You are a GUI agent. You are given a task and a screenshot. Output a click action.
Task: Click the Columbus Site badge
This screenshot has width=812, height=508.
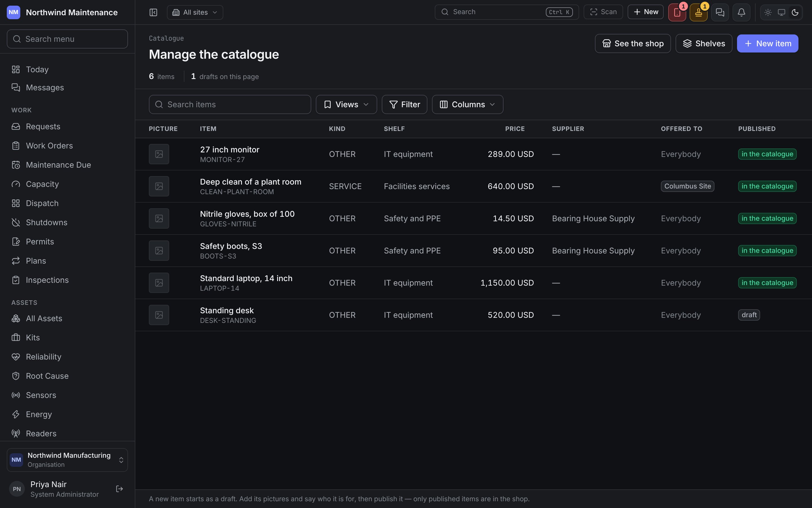[687, 187]
